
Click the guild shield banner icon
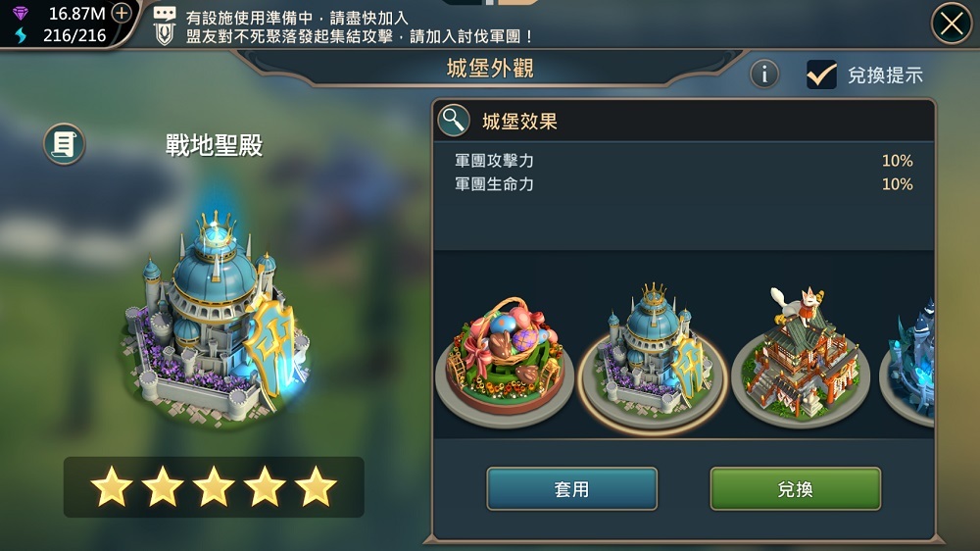165,34
